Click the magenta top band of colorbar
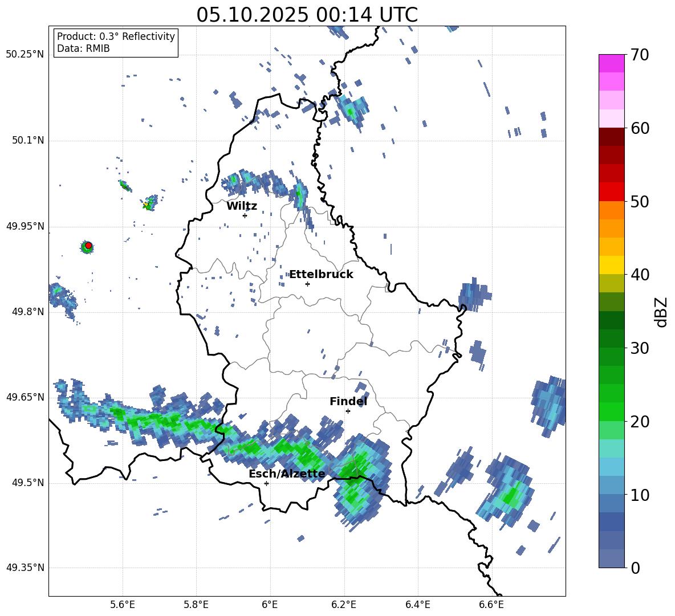The height and width of the screenshot is (616, 675). pos(611,63)
